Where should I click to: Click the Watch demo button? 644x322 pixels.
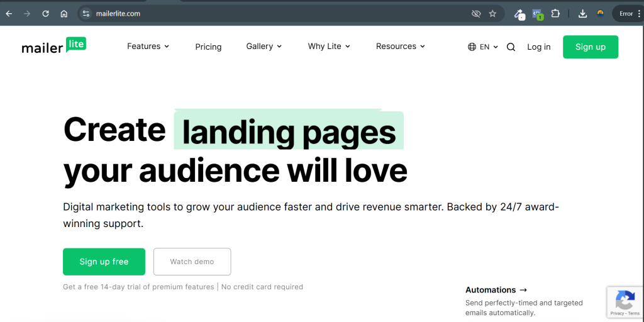click(x=192, y=262)
